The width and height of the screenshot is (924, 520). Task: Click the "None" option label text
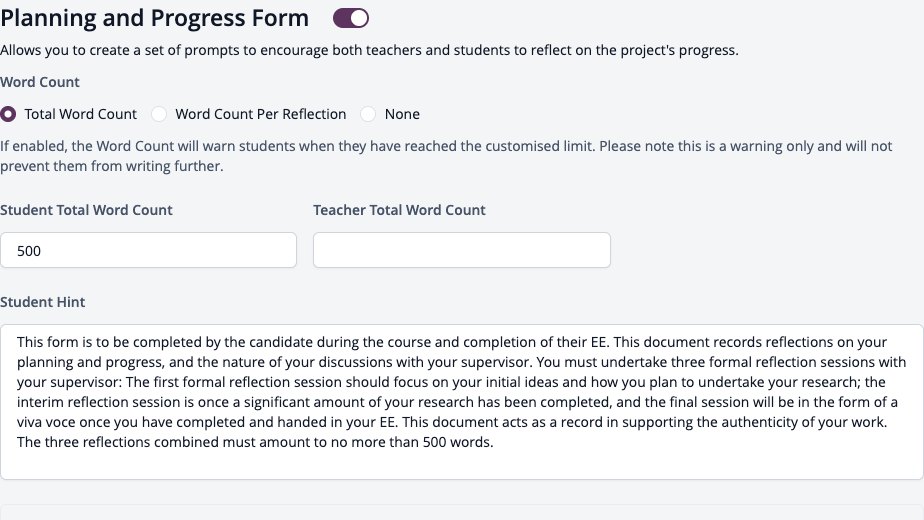point(402,114)
